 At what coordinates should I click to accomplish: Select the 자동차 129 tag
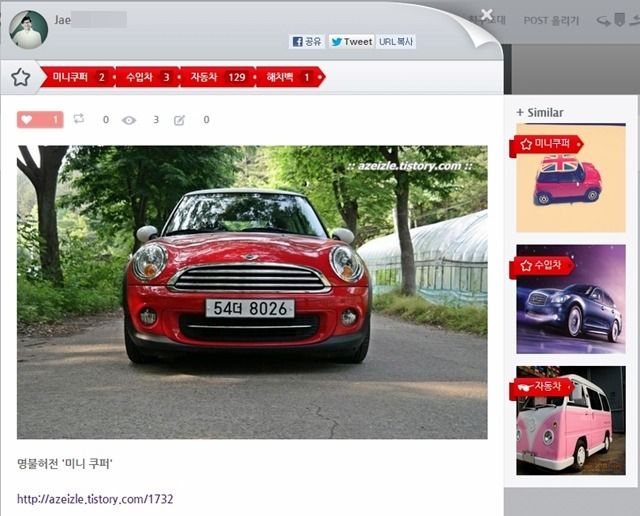218,77
